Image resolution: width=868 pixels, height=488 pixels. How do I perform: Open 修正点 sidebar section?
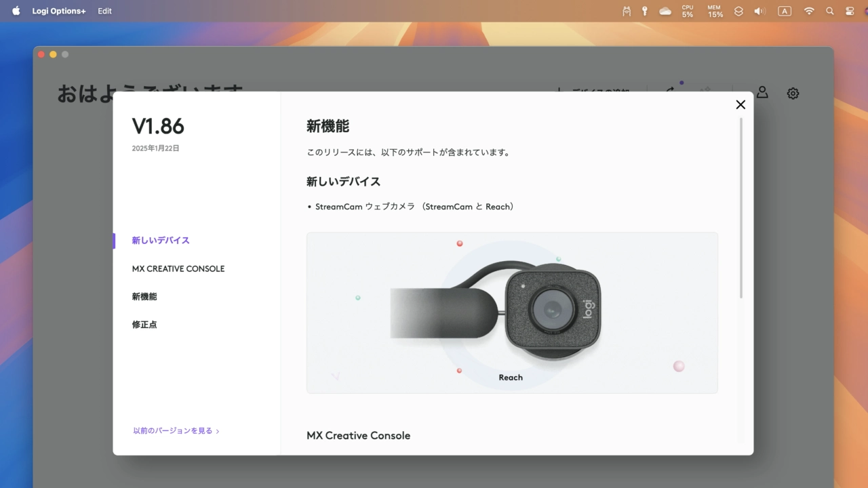point(144,325)
